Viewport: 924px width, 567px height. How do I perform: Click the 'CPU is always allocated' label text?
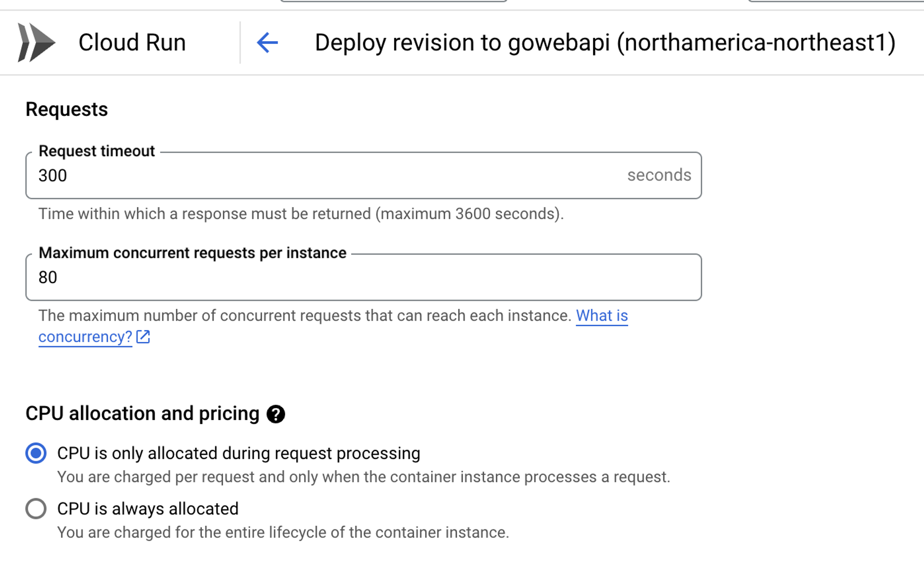pos(148,509)
